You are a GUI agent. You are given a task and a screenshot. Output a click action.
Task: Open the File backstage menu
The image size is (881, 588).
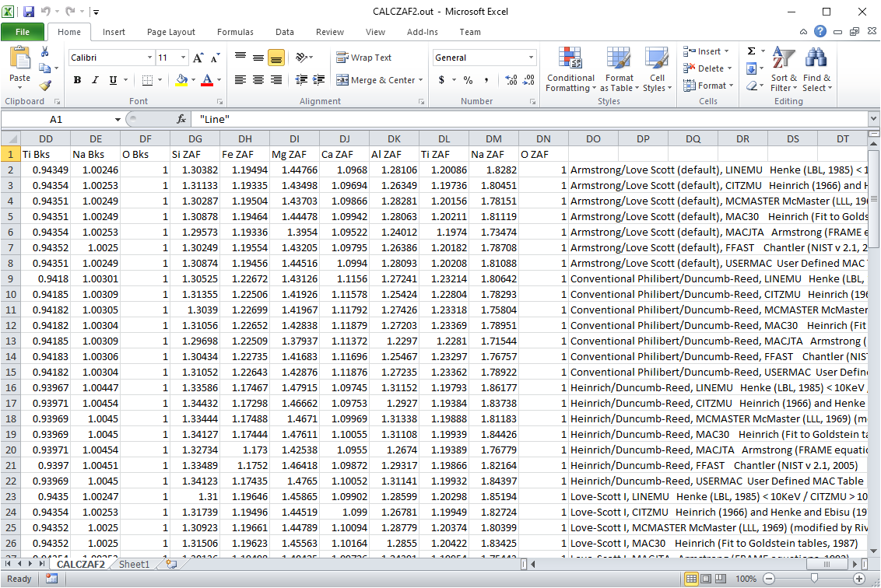pyautogui.click(x=22, y=32)
